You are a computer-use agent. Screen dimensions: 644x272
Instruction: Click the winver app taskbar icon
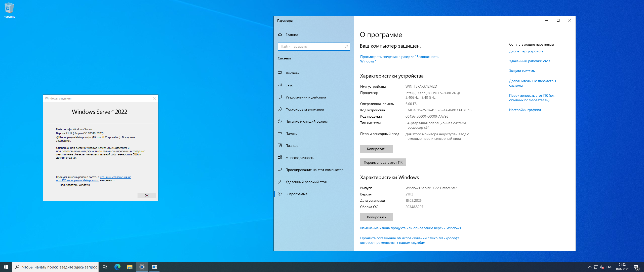coord(154,267)
